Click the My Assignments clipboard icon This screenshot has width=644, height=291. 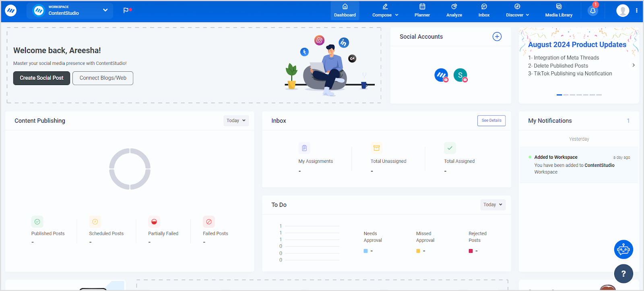(304, 148)
